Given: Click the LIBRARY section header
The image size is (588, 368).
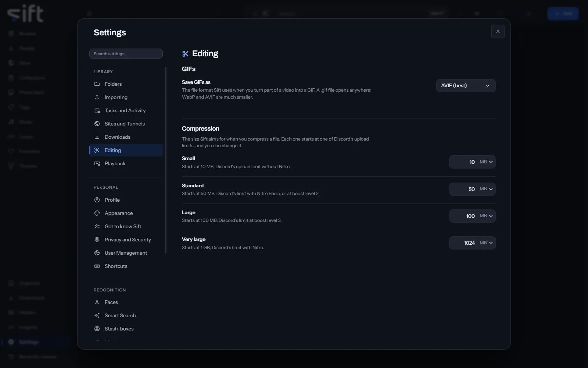Looking at the screenshot, I should pos(103,72).
